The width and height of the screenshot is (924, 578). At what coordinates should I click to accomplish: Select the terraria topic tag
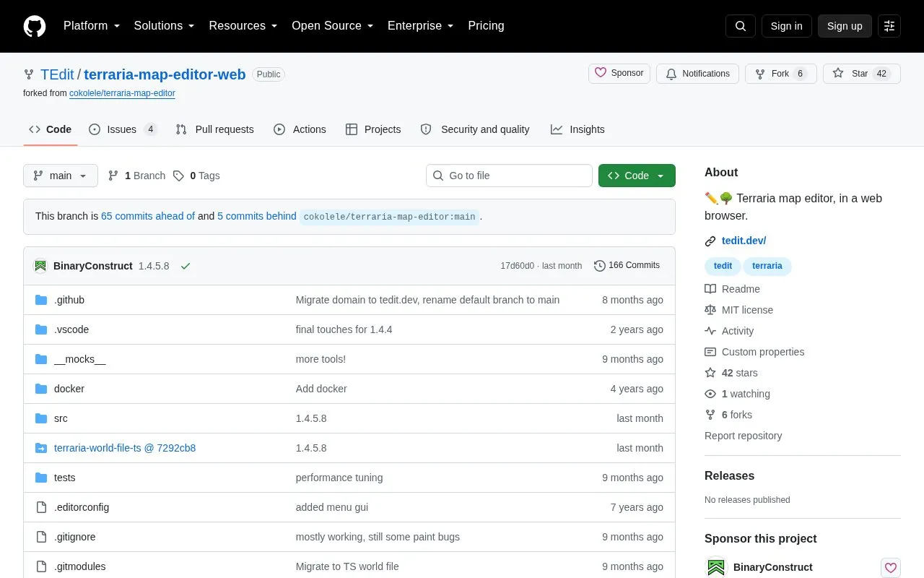click(x=767, y=266)
